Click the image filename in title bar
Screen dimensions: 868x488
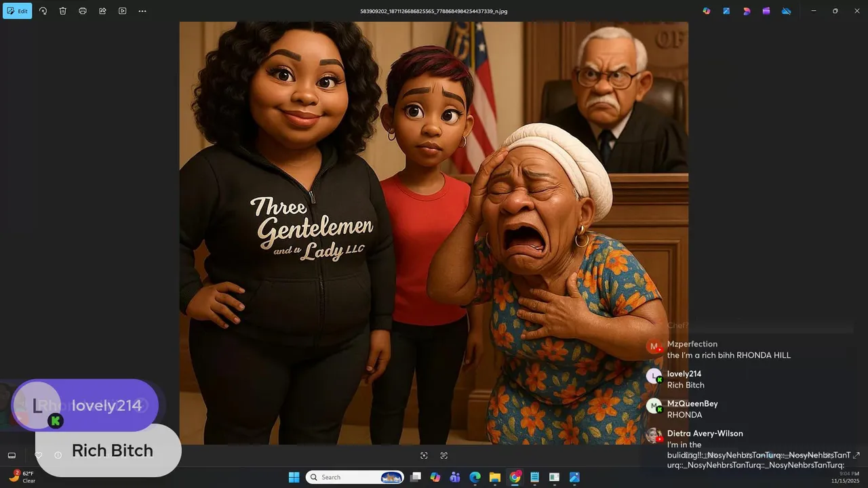(x=434, y=11)
